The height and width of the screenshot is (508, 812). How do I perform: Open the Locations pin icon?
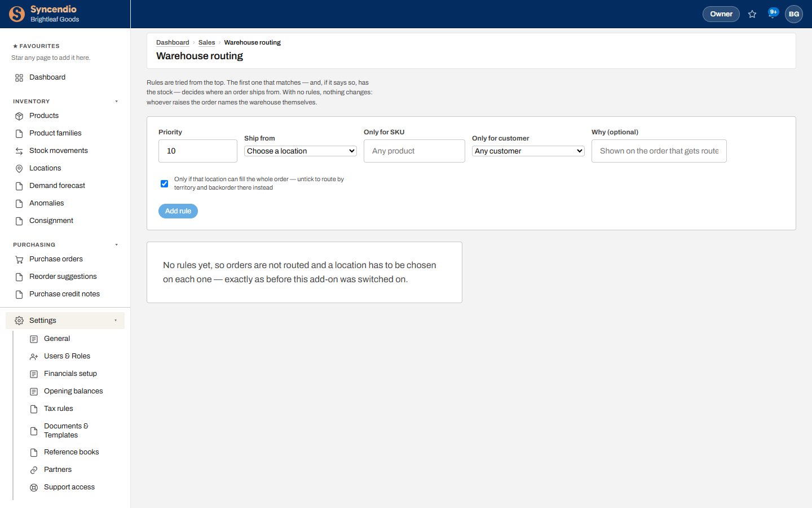(19, 168)
